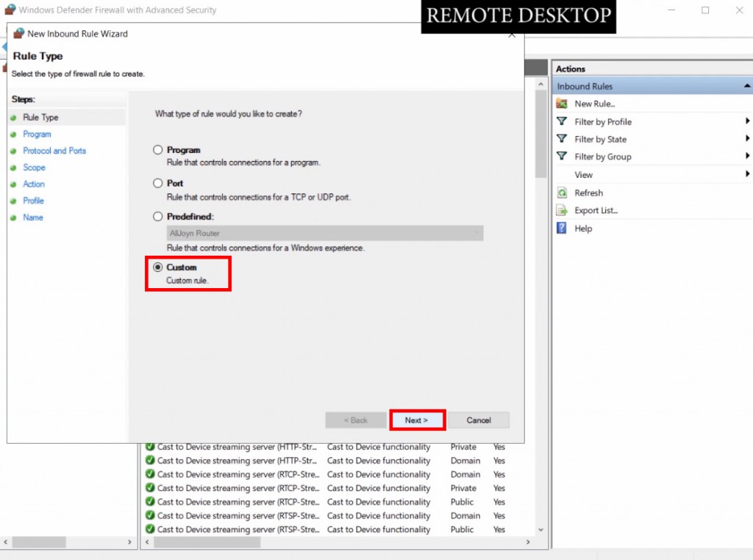
Task: Click the Filter by State funnel icon
Action: [561, 139]
